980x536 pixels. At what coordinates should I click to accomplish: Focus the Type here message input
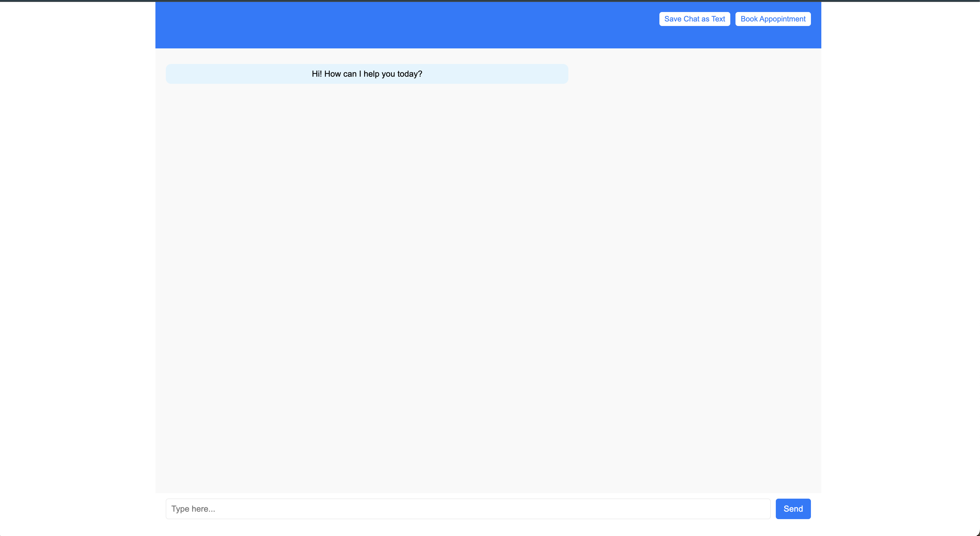coord(468,509)
